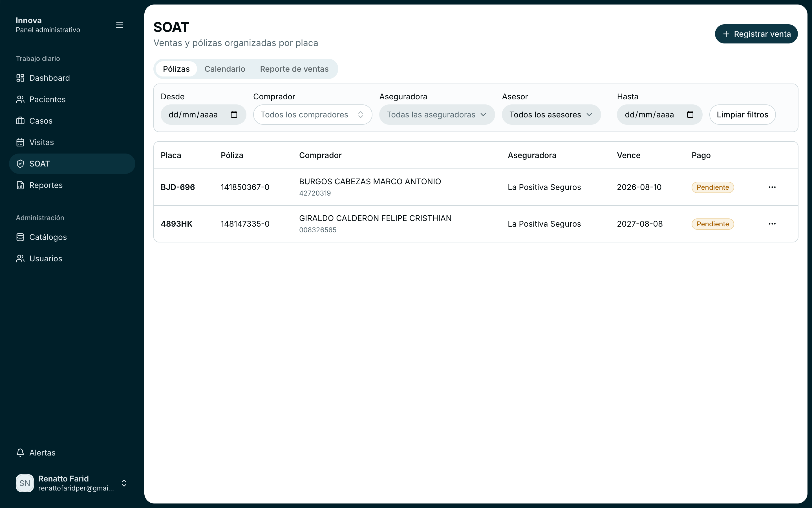Click the Vence column header
Viewport: 812px width, 508px height.
click(x=628, y=155)
